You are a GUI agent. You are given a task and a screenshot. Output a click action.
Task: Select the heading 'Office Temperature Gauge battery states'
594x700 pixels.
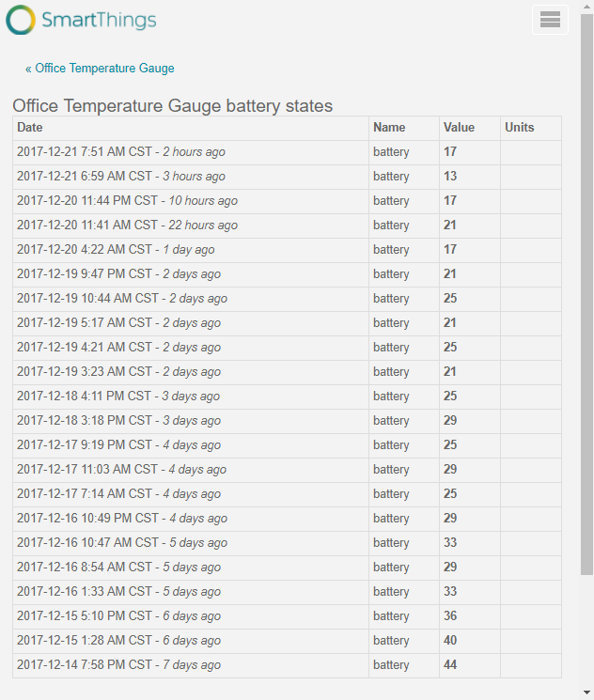172,106
